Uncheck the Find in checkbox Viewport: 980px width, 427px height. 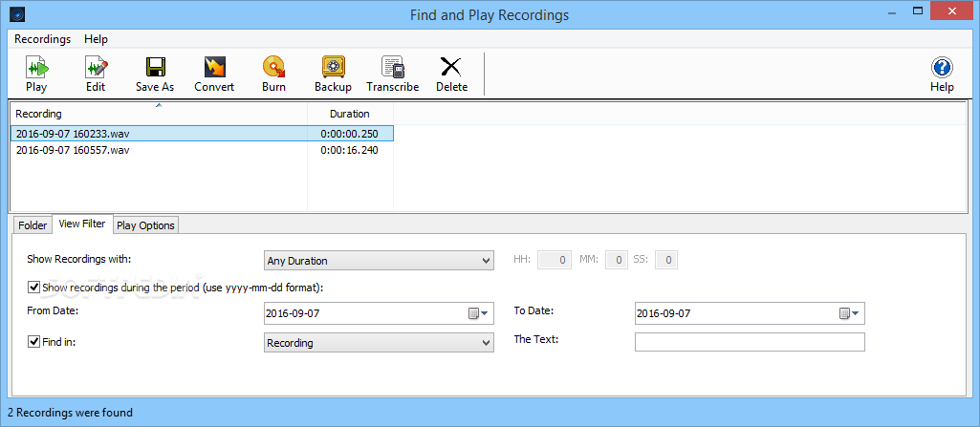(x=33, y=342)
